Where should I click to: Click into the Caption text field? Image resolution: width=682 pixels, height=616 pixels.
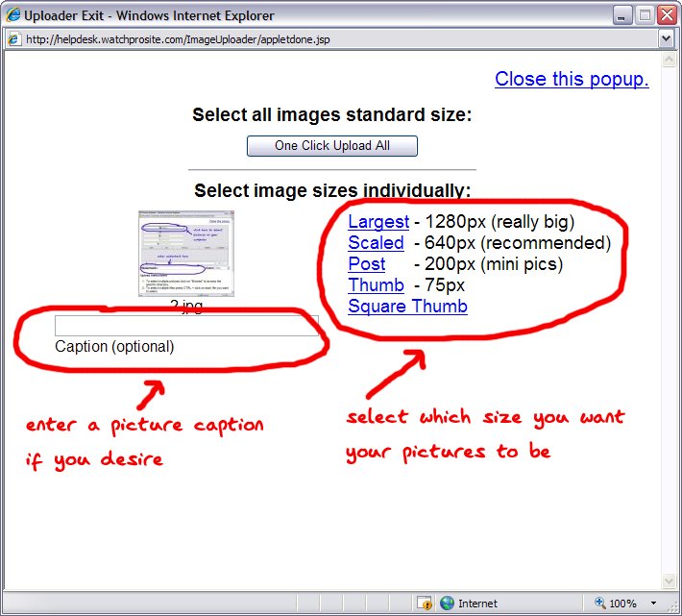tap(186, 326)
